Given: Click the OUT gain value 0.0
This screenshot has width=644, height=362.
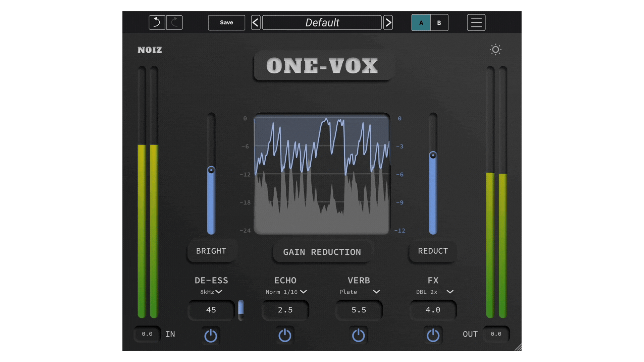Looking at the screenshot, I should click(x=496, y=334).
